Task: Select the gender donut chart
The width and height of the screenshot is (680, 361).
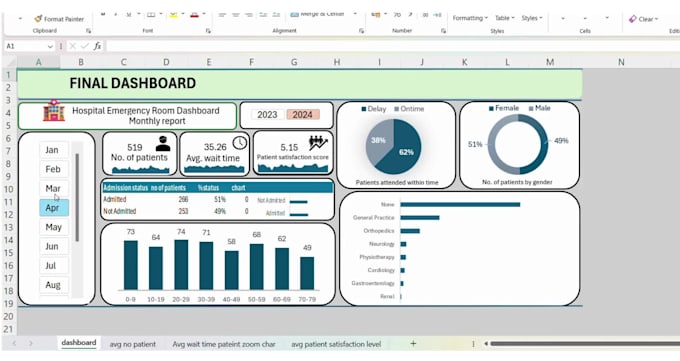Action: tap(518, 144)
